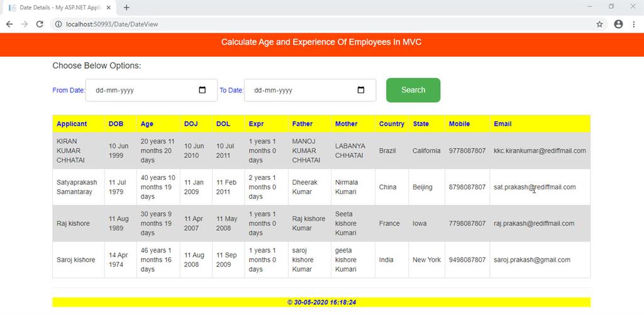Select applicant Saroj kishore cell
This screenshot has height=314, width=644.
pyautogui.click(x=79, y=260)
